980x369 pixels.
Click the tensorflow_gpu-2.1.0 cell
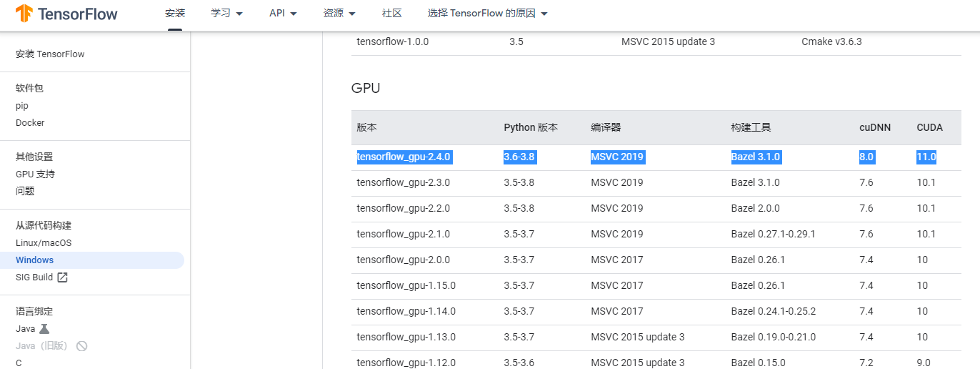coord(404,234)
